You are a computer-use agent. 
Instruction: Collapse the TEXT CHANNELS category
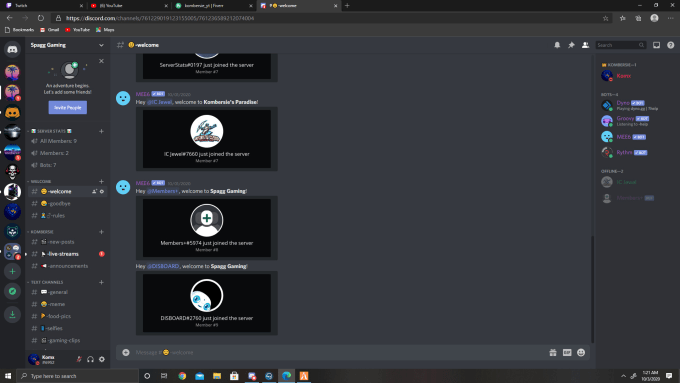click(x=45, y=282)
